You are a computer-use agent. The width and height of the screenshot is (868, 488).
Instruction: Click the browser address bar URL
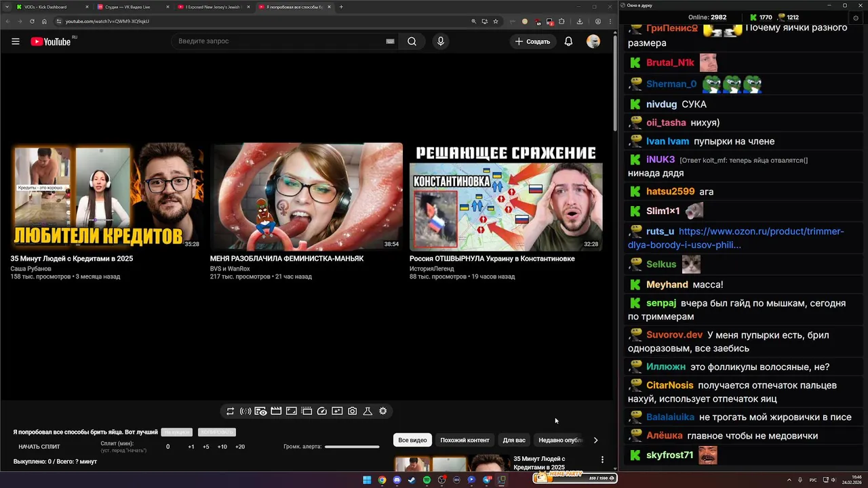tap(107, 21)
